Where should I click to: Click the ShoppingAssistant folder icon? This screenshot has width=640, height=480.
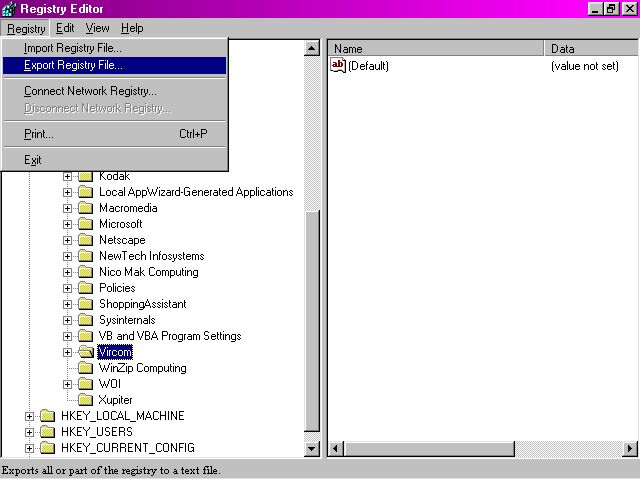coord(85,304)
